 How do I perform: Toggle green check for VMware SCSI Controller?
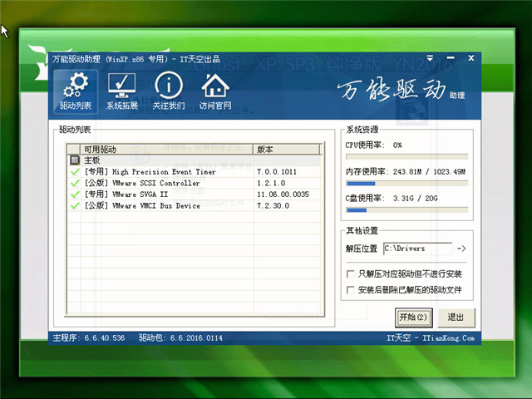pos(75,183)
